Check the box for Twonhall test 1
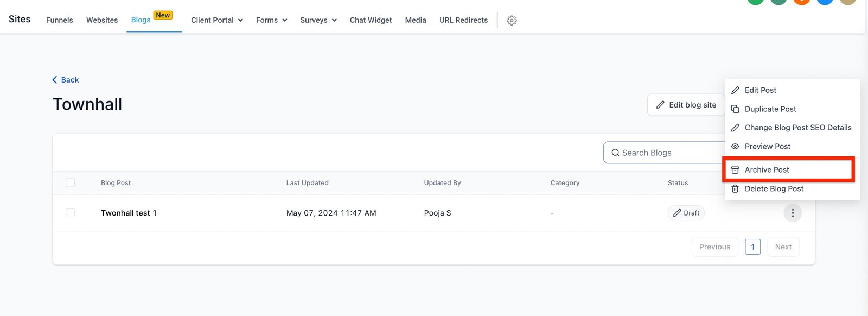The image size is (868, 316). click(71, 213)
